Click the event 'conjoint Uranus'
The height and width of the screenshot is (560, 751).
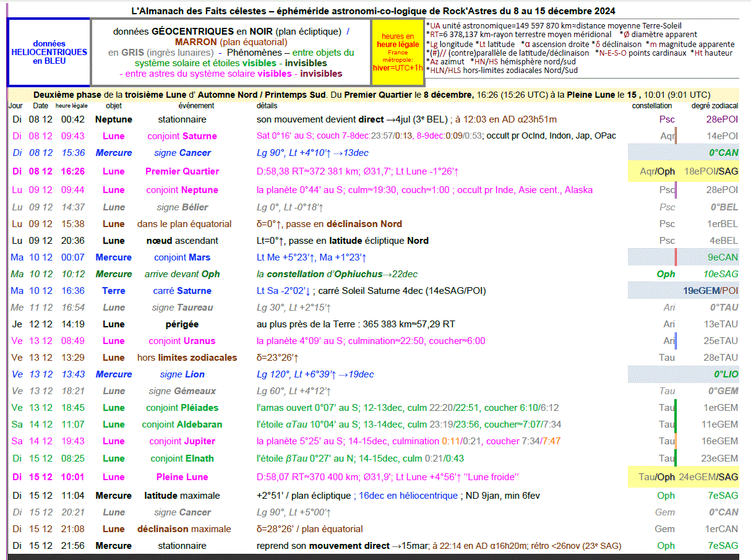click(x=182, y=341)
